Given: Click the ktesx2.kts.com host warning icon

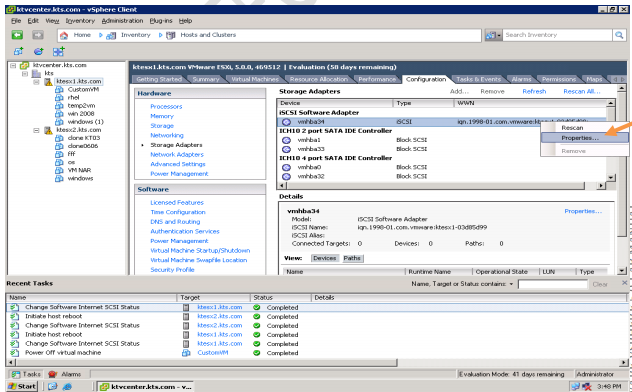Looking at the screenshot, I should (x=48, y=130).
